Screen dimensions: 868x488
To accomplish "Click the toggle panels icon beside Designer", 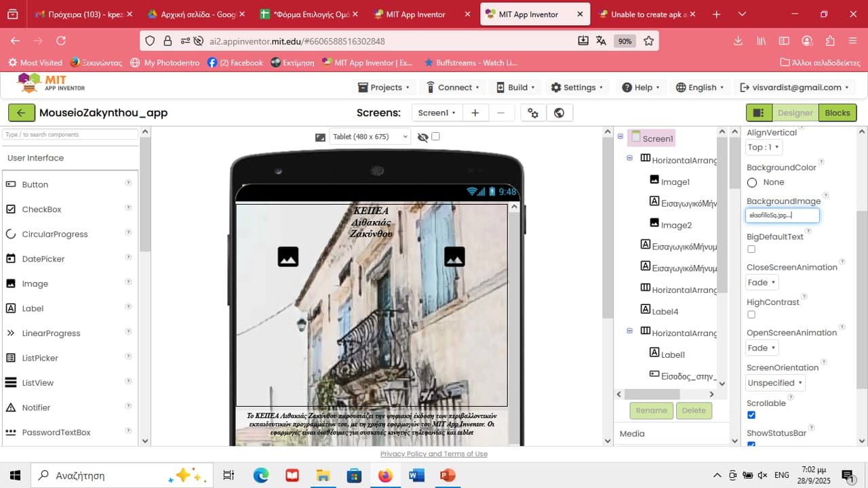I will tap(759, 113).
